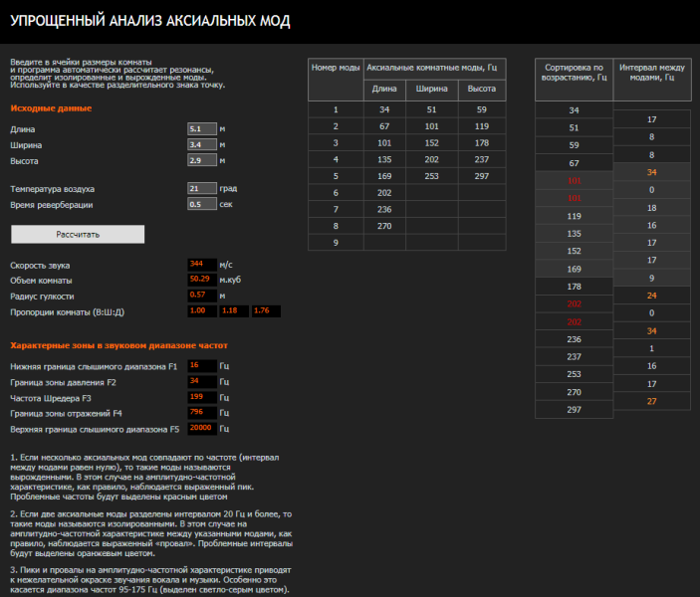Select the Частота Шредера F3 field

201,398
